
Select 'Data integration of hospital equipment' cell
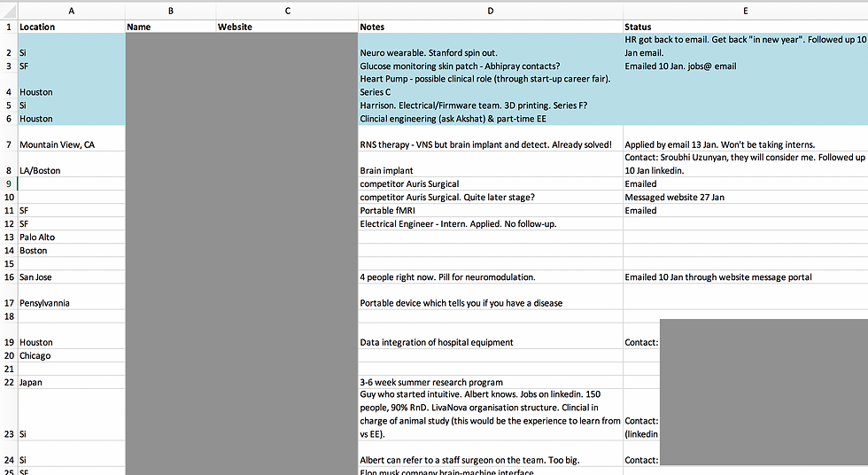491,336
